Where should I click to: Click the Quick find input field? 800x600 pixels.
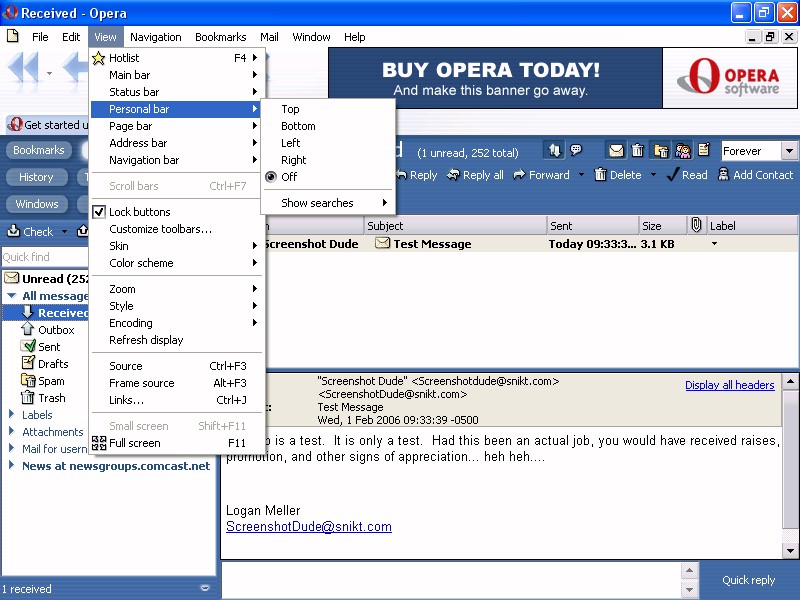[45, 257]
